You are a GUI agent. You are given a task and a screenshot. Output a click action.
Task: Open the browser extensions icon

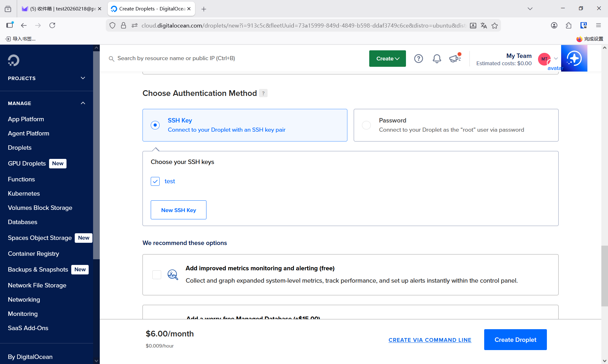pos(568,25)
